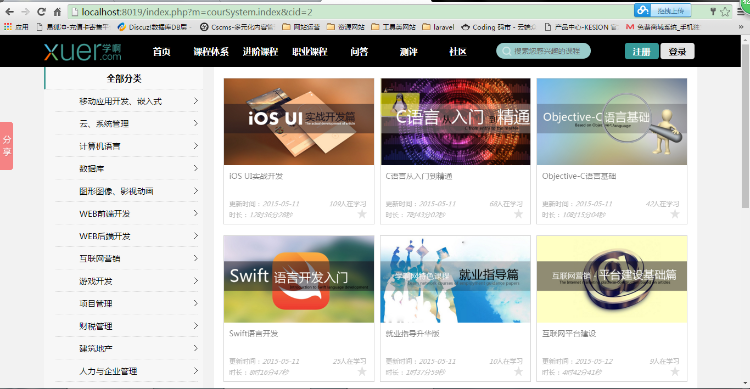The image size is (750, 389).
Task: Bookmark this page with the star icon
Action: (725, 11)
